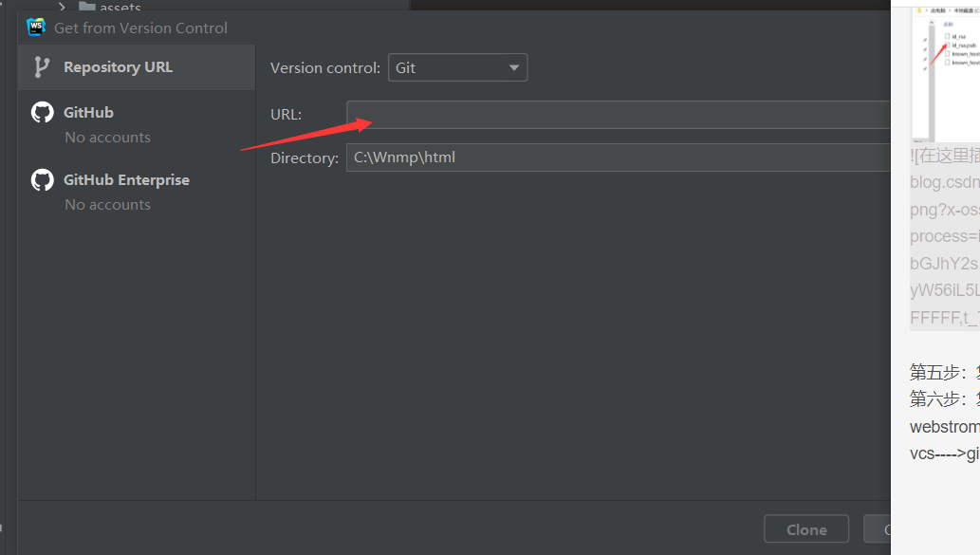Select Repository URL branch icon

41,66
